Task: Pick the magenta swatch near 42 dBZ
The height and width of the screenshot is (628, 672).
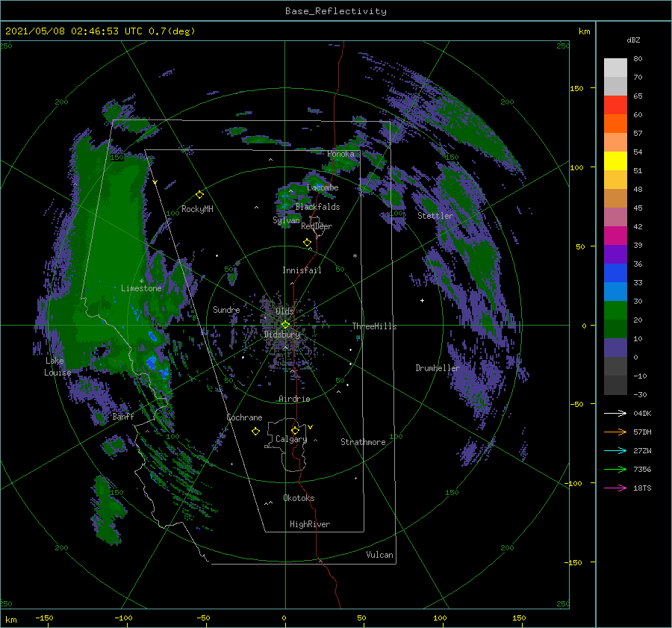Action: tap(615, 236)
